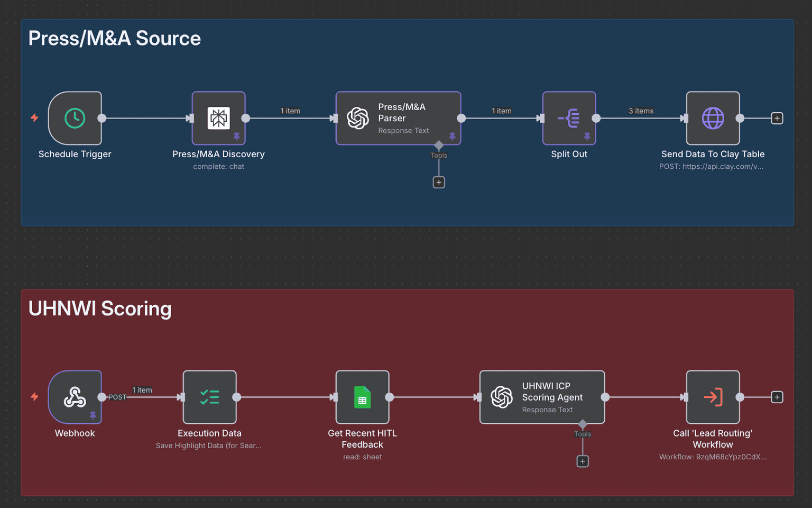This screenshot has width=812, height=508.
Task: Open the Get Recent HITL Feedback sheet icon
Action: click(x=362, y=397)
